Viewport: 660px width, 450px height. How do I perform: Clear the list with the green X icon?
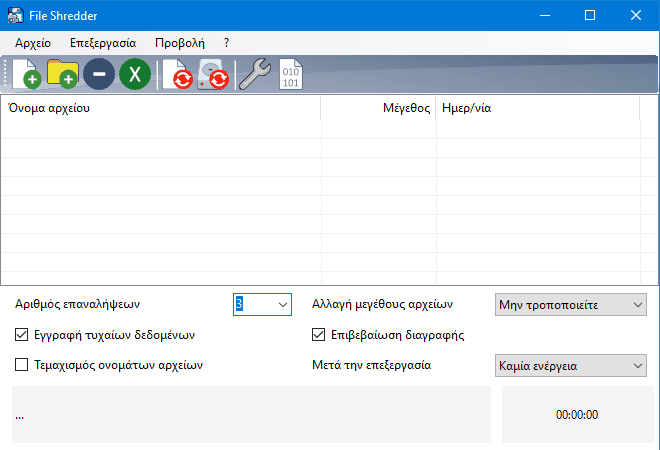pyautogui.click(x=135, y=75)
